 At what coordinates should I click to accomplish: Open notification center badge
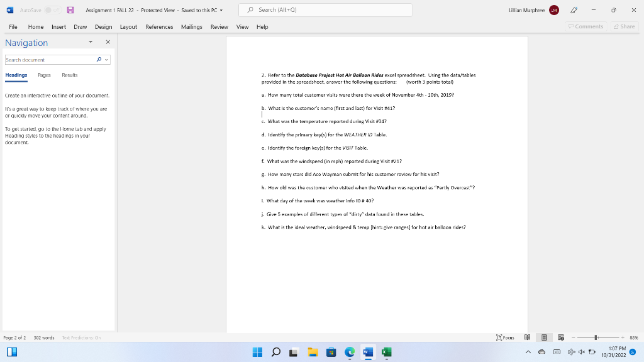pos(633,352)
